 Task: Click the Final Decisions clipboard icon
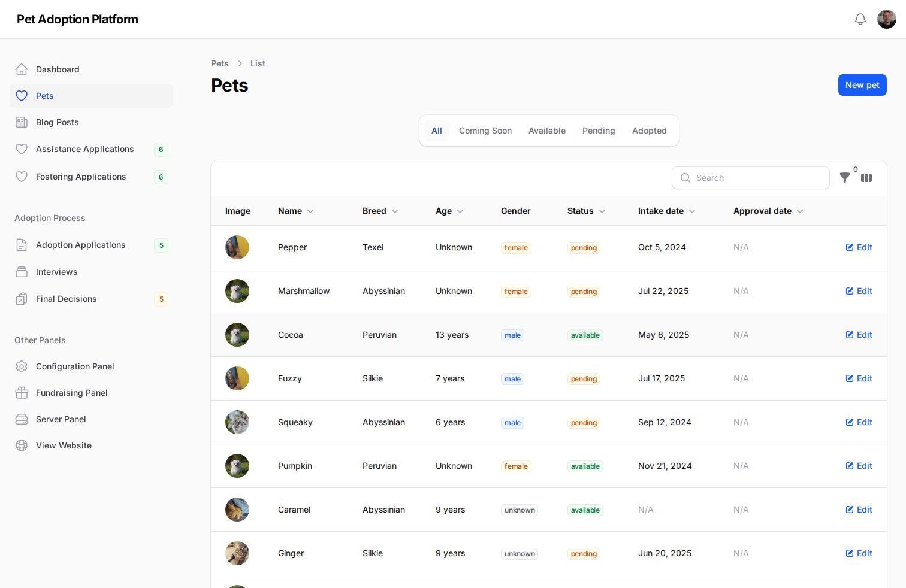pos(22,299)
